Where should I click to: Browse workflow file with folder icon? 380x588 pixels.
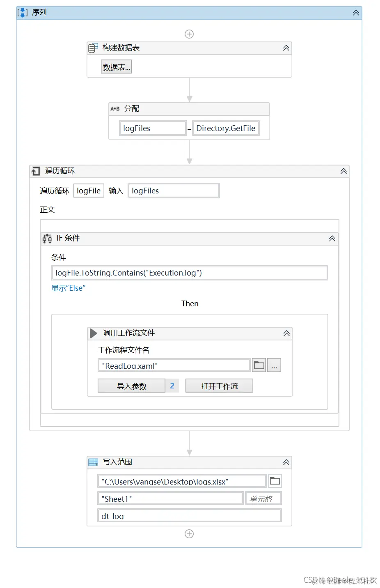[x=259, y=365]
